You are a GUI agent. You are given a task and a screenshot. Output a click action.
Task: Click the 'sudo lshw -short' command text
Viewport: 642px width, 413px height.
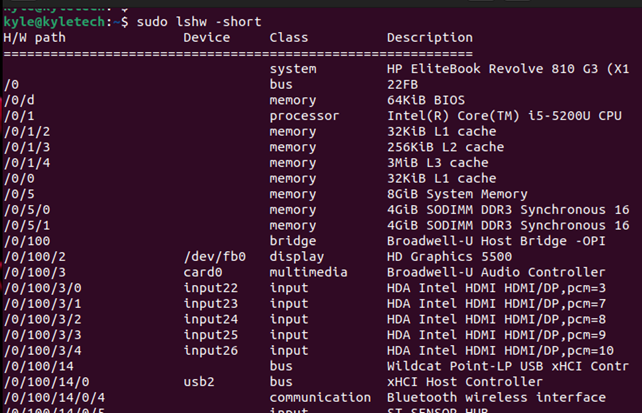(x=199, y=22)
